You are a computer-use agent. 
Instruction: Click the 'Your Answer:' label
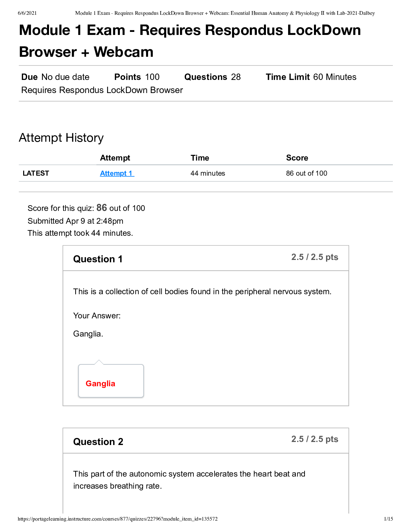tap(97, 316)
